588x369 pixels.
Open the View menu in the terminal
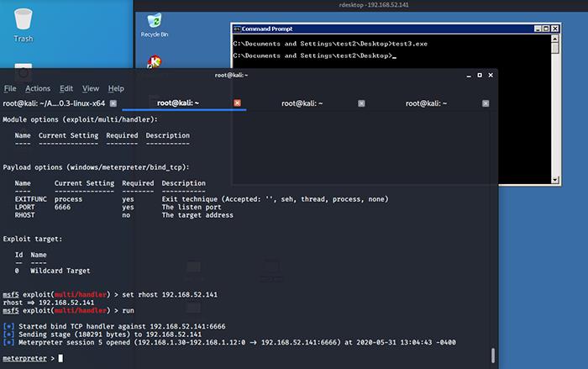[91, 88]
